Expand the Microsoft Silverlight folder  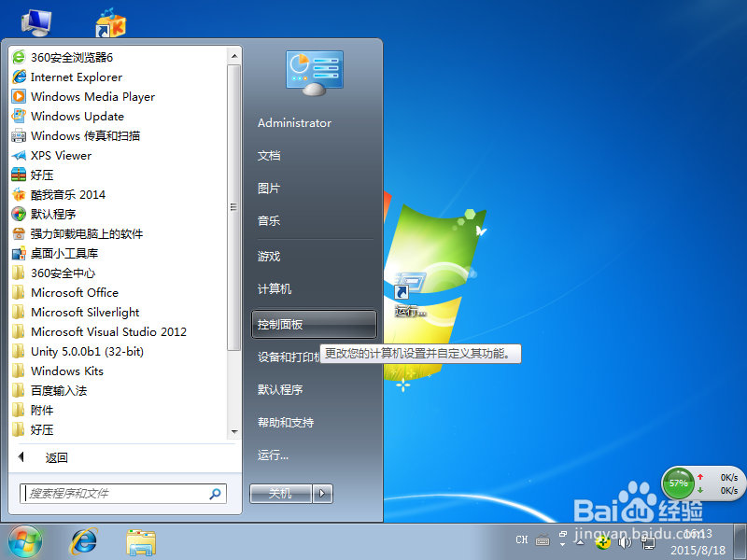(x=85, y=312)
